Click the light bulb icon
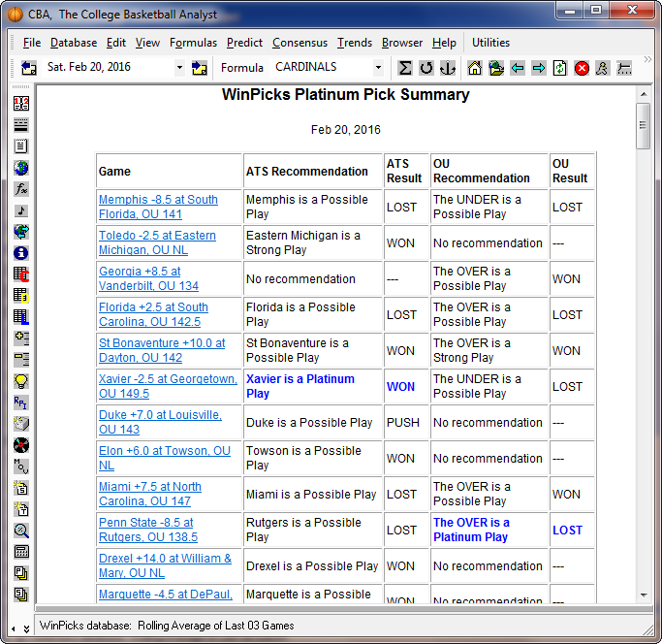The image size is (662, 644). click(x=21, y=381)
